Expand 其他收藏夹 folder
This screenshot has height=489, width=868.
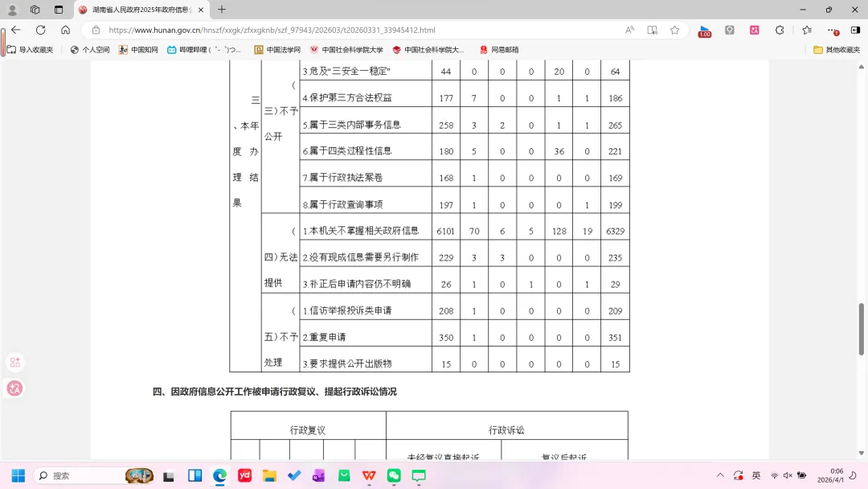point(837,49)
